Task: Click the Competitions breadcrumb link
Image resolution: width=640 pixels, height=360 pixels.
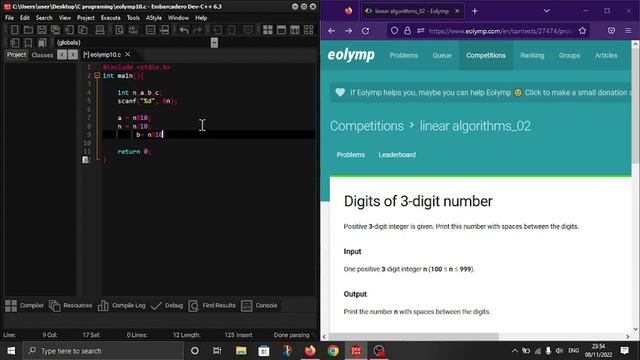Action: click(x=367, y=126)
